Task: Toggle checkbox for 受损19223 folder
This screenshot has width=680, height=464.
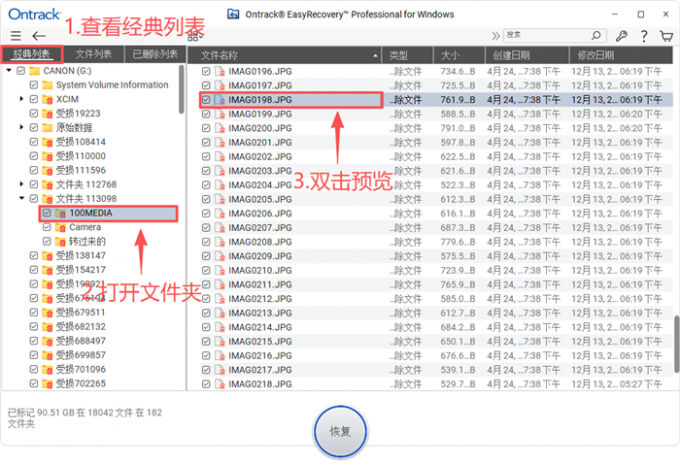Action: [x=33, y=113]
